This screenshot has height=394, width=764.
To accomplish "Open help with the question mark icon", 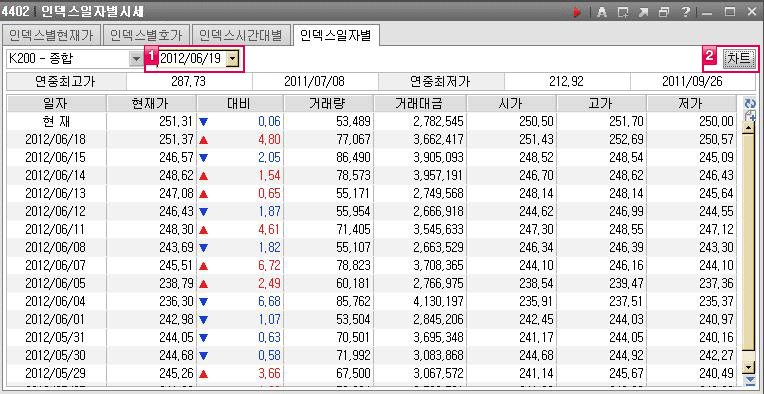I will pyautogui.click(x=685, y=13).
